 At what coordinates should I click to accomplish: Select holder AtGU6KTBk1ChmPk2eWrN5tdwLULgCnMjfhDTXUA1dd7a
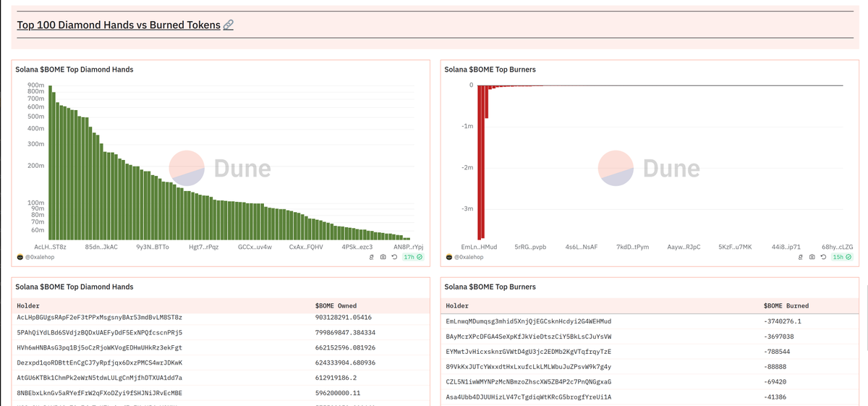click(99, 378)
